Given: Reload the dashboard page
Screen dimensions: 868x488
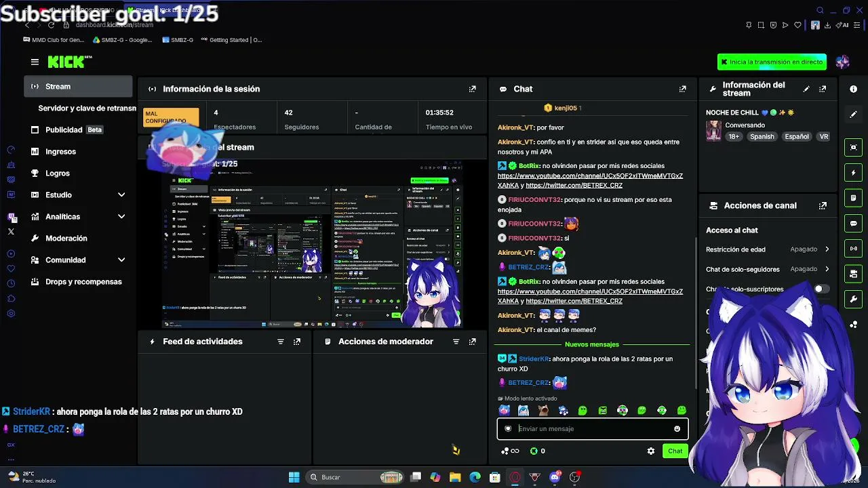Looking at the screenshot, I should point(51,25).
